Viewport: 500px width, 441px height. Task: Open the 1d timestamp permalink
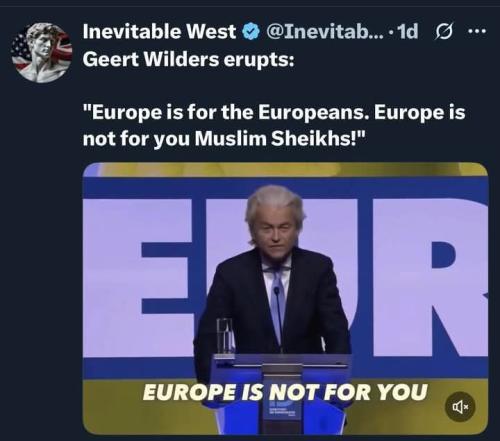pyautogui.click(x=408, y=32)
